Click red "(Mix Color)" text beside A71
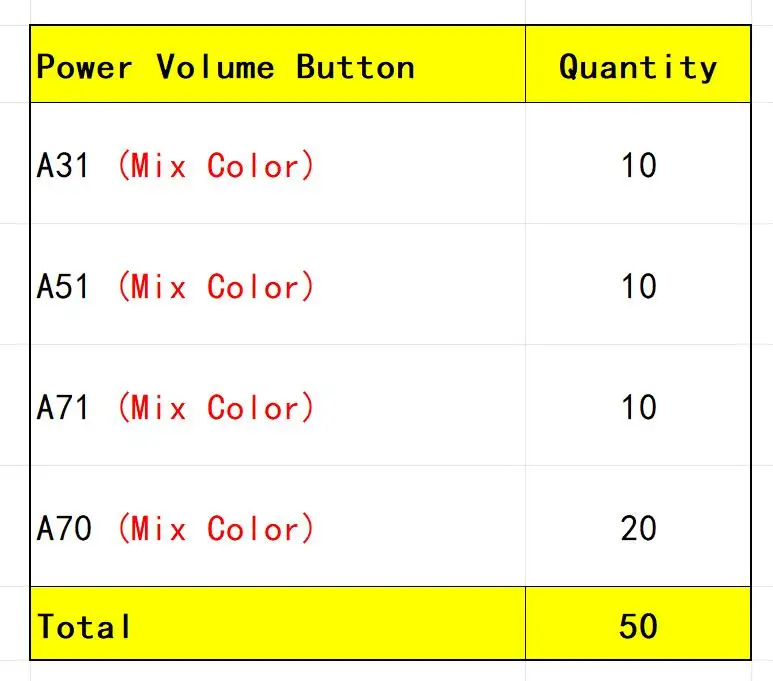773x681 pixels. [x=215, y=408]
